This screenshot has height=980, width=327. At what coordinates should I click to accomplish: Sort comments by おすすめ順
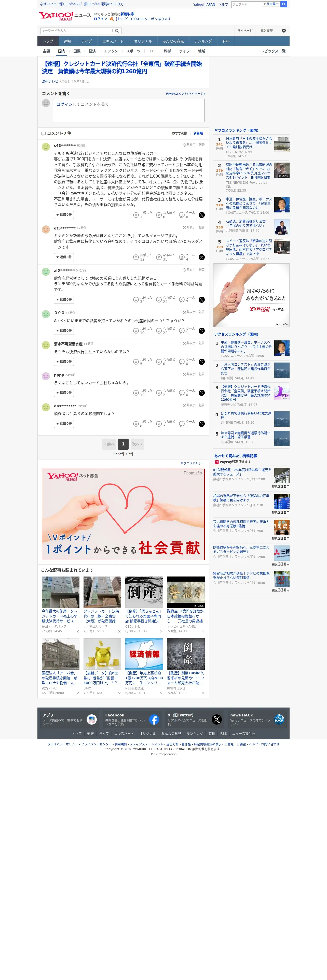(179, 134)
